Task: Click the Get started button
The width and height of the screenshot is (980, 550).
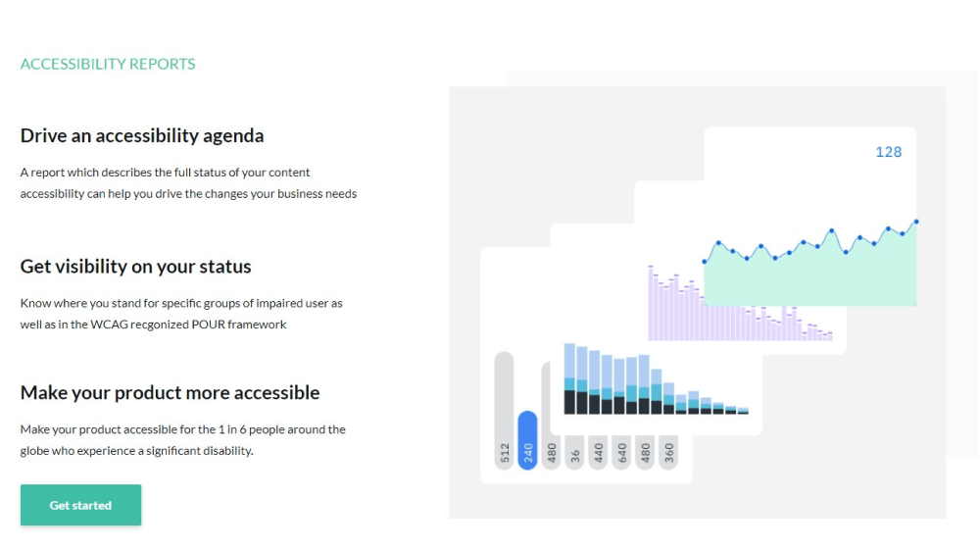Action: (x=80, y=505)
